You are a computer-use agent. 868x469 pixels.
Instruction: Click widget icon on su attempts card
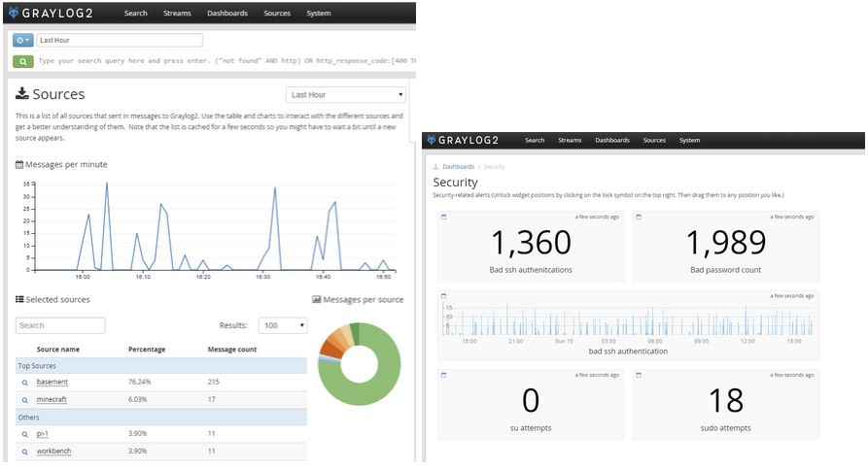tap(444, 374)
